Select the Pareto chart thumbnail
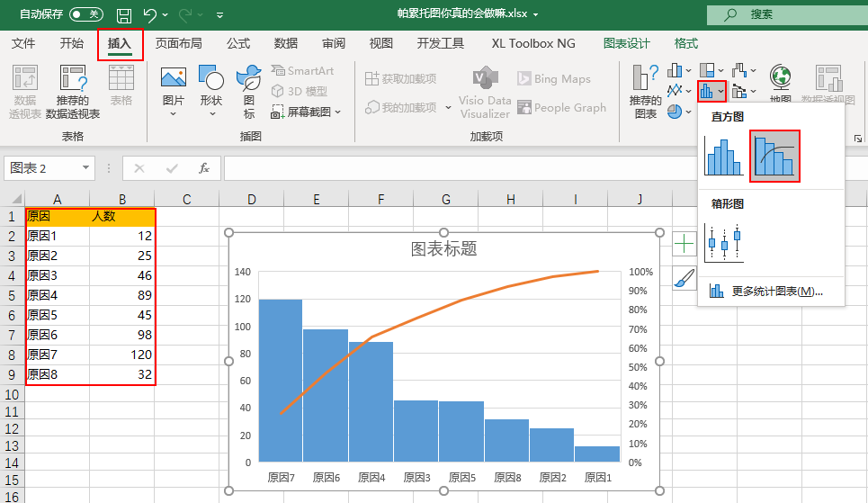The image size is (868, 503). 774,157
